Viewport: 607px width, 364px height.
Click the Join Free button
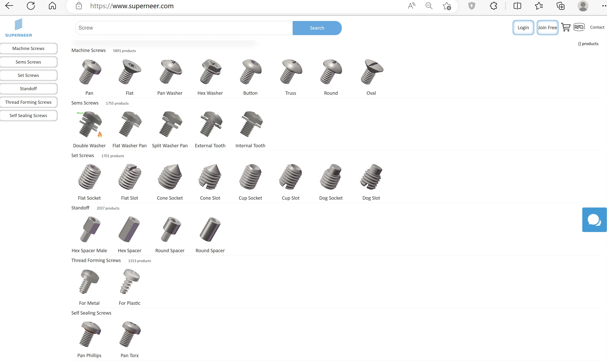(547, 28)
